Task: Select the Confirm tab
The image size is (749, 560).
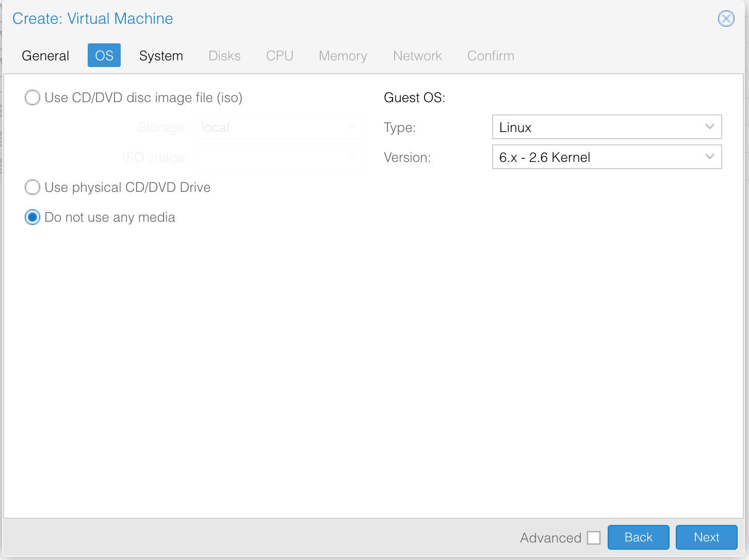Action: tap(491, 56)
